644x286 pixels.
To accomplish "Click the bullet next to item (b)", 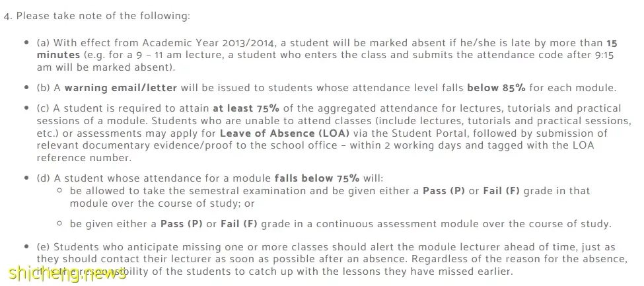I will pyautogui.click(x=26, y=88).
